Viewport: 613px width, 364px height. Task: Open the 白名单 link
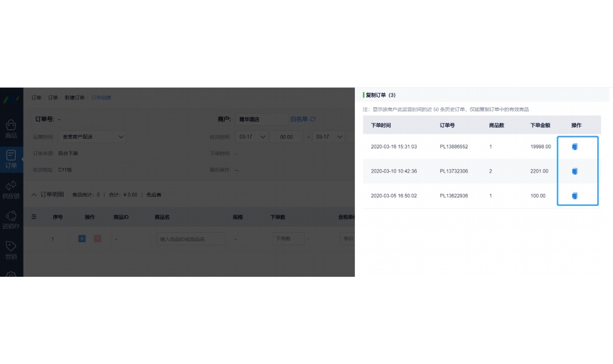coord(299,118)
